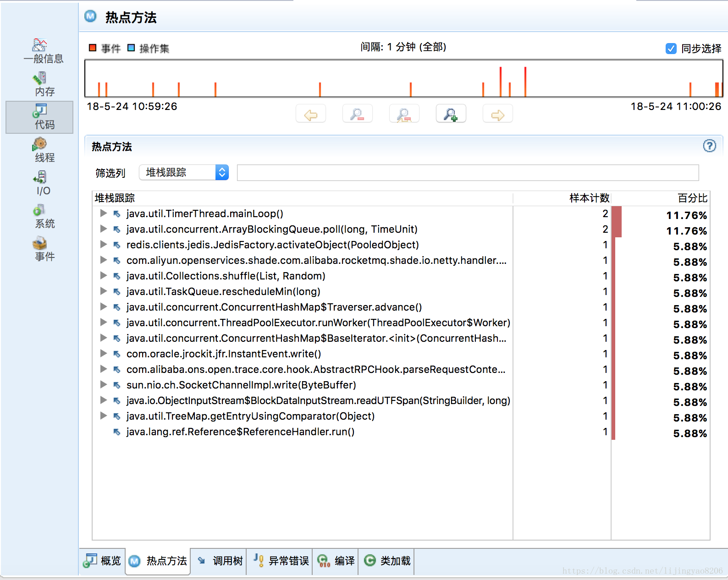Click the blue 操作集 legend swatch
The height and width of the screenshot is (580, 728).
pyautogui.click(x=131, y=48)
